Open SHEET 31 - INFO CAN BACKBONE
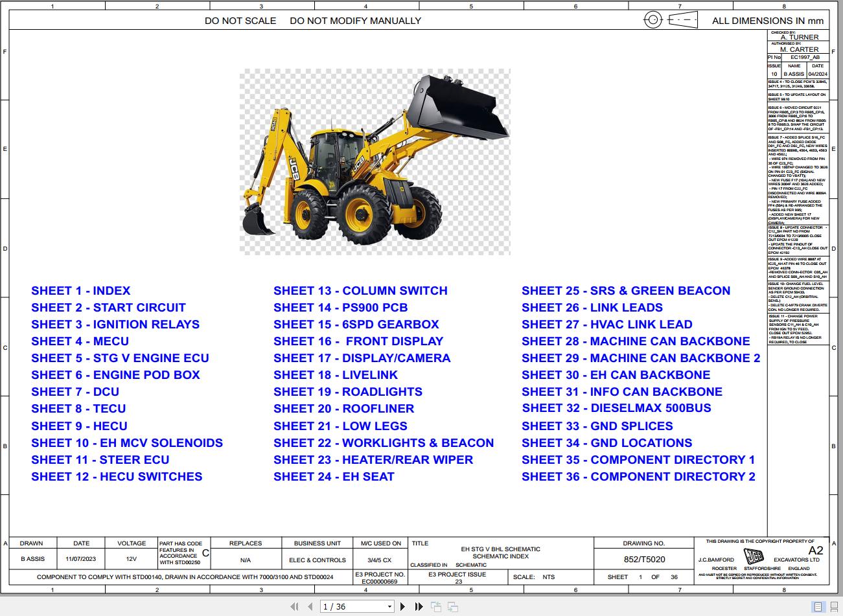This screenshot has height=616, width=843. click(x=622, y=392)
